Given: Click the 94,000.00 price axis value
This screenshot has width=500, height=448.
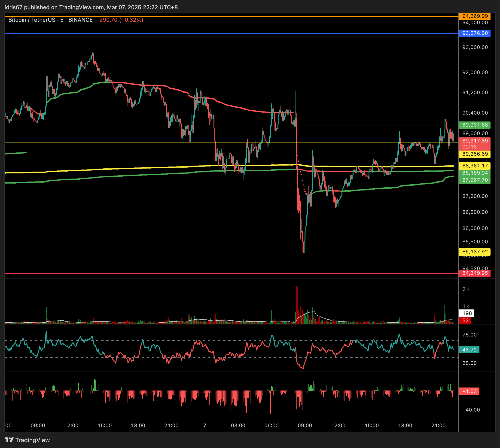Looking at the screenshot, I should pyautogui.click(x=475, y=23).
